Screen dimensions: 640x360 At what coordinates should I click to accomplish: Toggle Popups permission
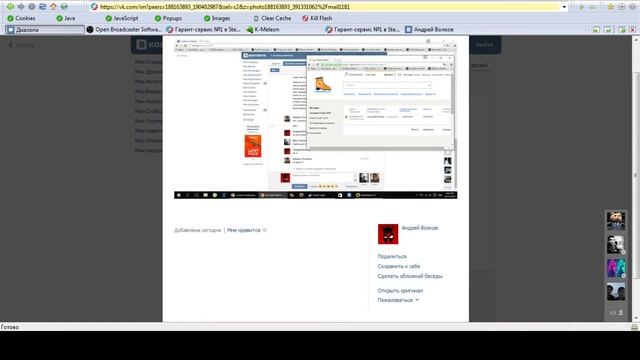pyautogui.click(x=168, y=18)
